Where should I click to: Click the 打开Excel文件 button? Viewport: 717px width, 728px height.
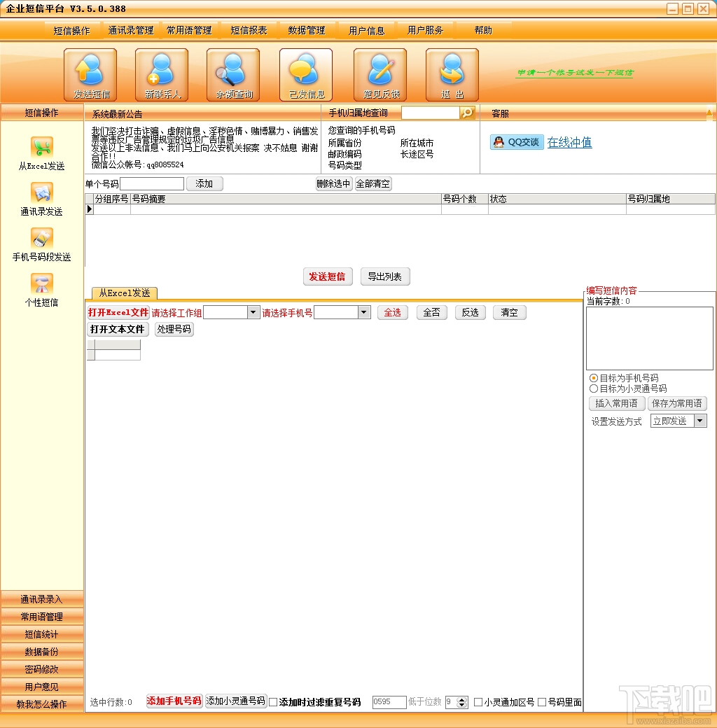click(x=118, y=312)
